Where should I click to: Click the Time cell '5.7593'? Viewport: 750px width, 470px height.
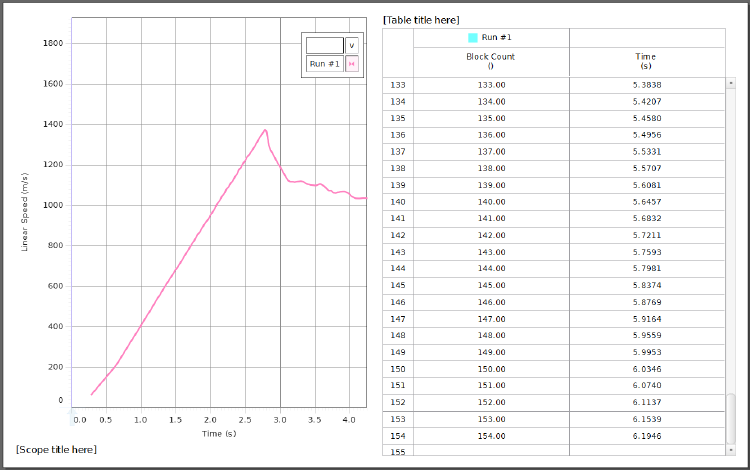coord(647,252)
